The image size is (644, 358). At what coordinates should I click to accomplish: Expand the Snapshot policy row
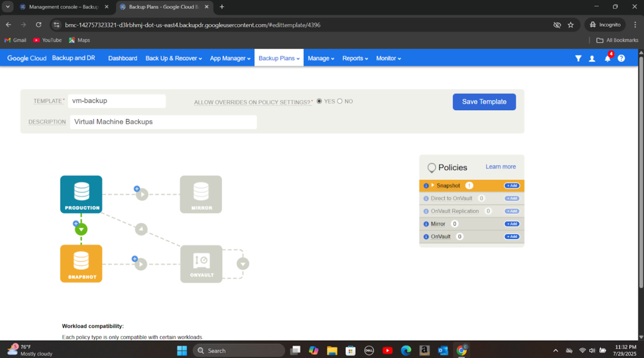(432, 185)
